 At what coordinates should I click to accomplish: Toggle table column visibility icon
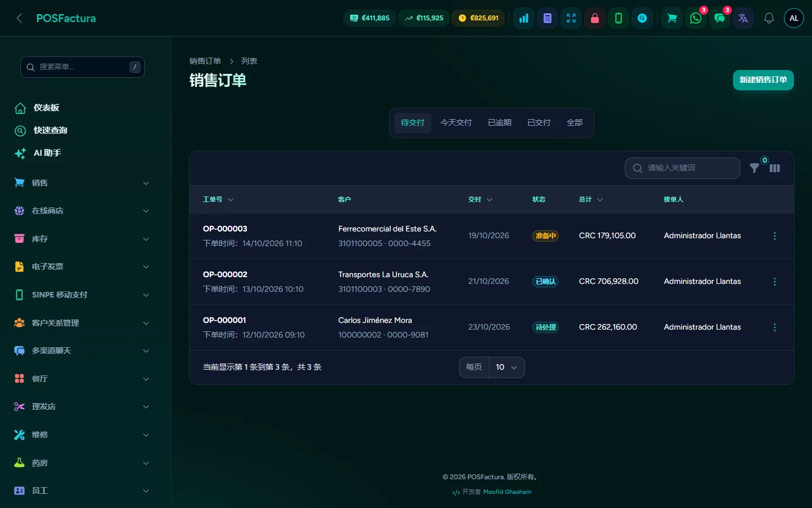775,168
